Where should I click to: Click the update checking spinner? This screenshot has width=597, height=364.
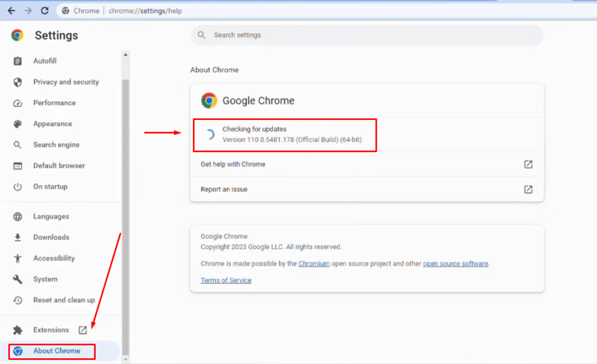[209, 135]
